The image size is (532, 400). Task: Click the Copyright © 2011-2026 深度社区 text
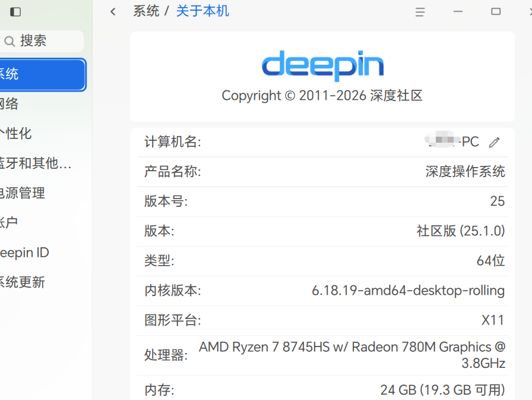coord(322,96)
